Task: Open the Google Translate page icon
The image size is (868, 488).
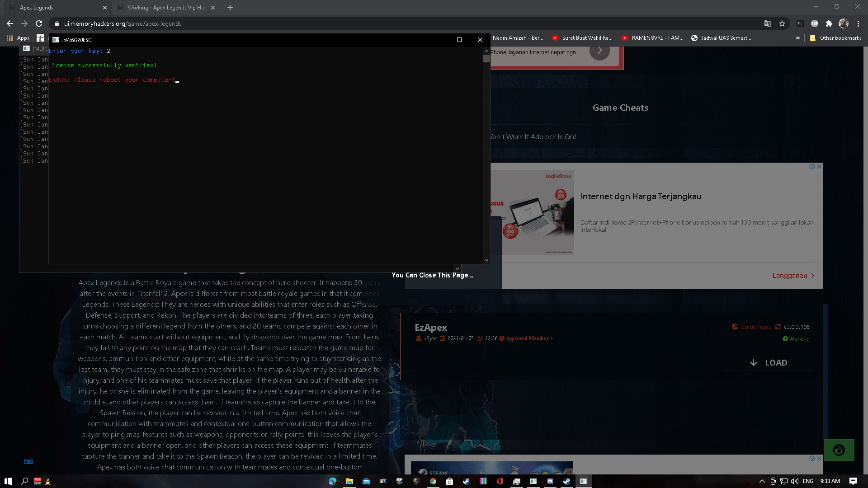Action: 768,23
